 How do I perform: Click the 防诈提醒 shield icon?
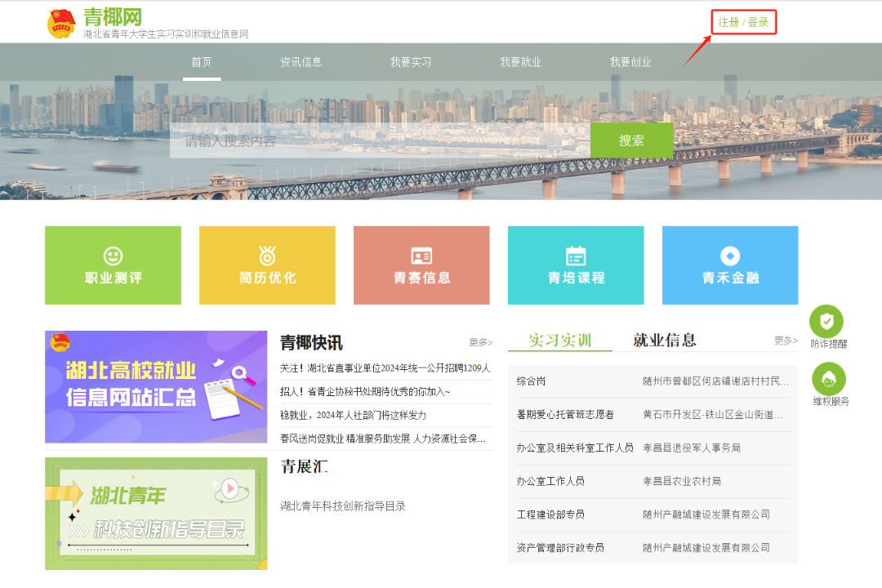[826, 321]
